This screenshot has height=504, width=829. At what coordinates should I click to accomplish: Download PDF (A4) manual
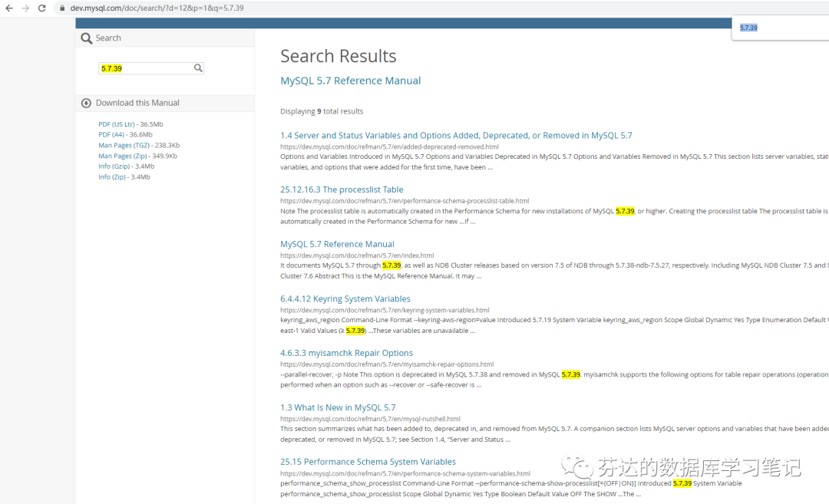coord(111,135)
